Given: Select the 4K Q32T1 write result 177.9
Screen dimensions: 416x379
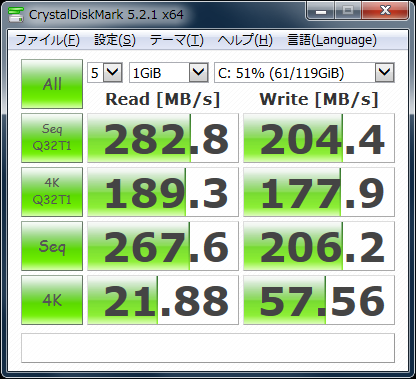Looking at the screenshot, I should (319, 192).
